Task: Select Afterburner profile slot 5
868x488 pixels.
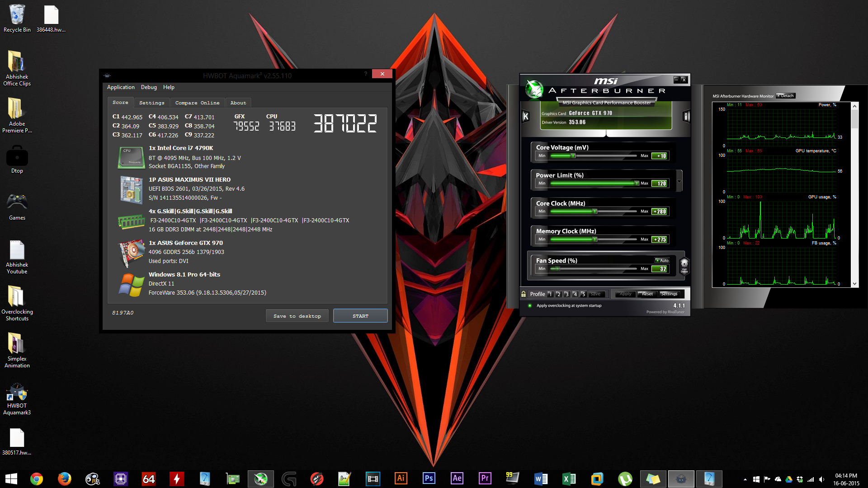Action: (583, 294)
